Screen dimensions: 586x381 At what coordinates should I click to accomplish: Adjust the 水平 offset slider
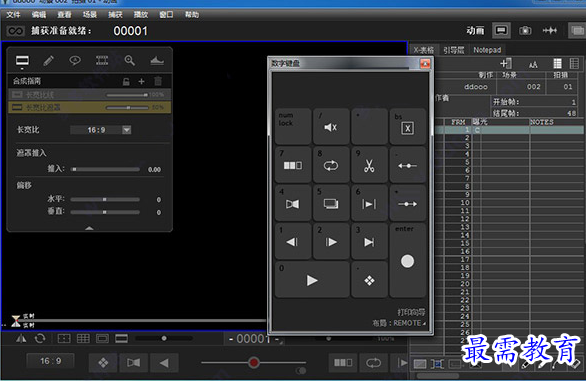[105, 199]
